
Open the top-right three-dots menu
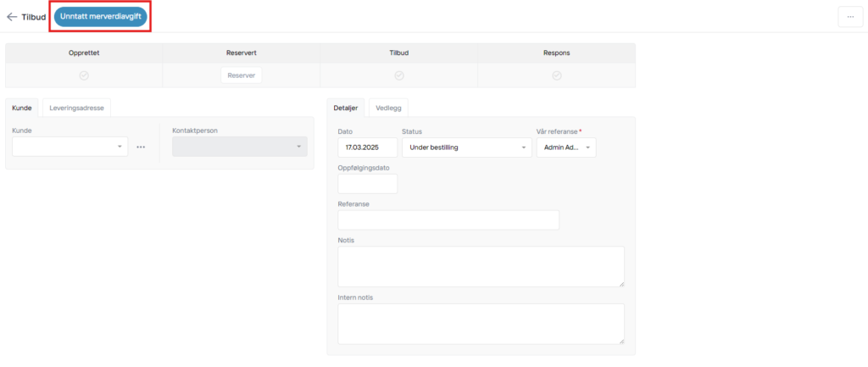[x=850, y=17]
